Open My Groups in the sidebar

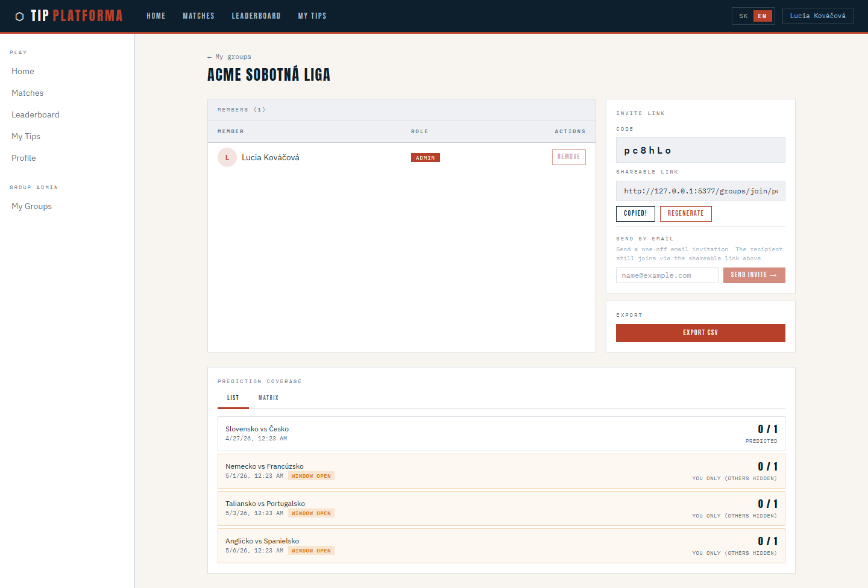31,206
